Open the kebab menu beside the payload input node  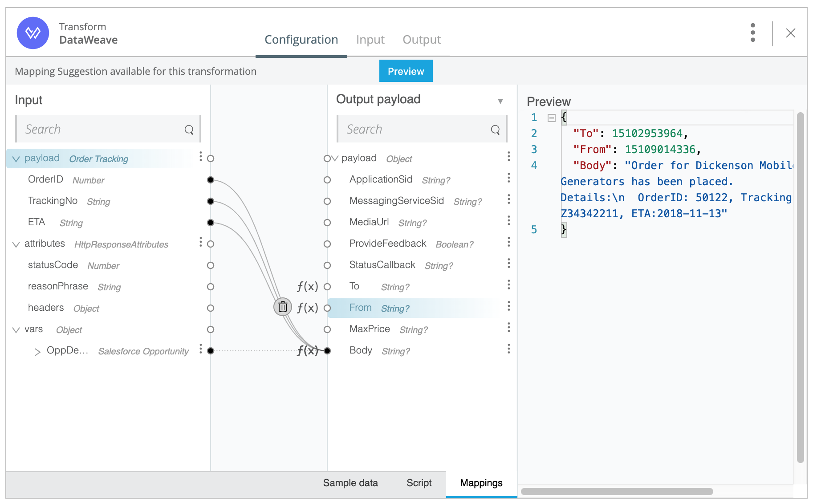(x=201, y=156)
